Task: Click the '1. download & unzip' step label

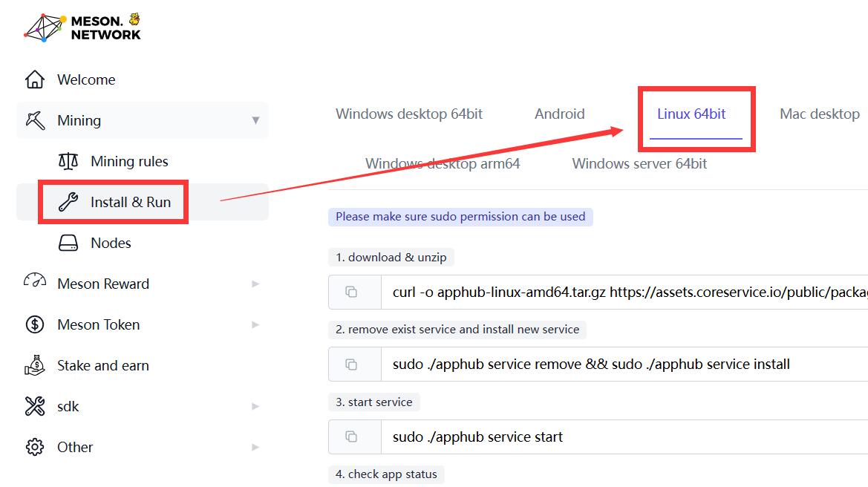Action: click(391, 258)
